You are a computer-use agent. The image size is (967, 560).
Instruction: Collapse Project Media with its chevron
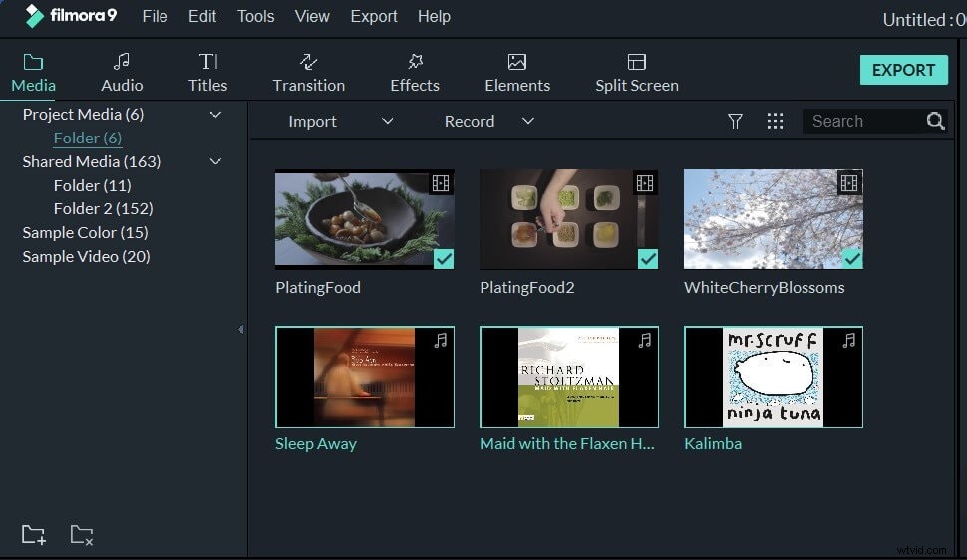coord(215,115)
